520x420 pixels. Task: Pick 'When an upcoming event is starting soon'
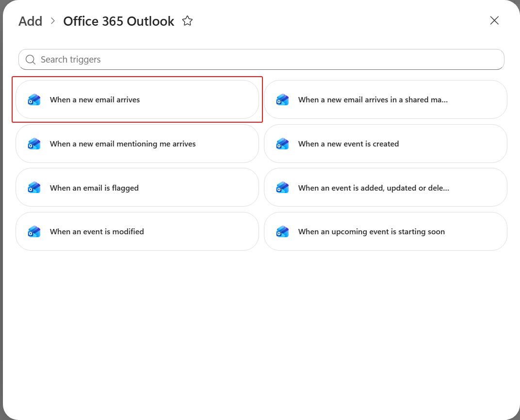[385, 231]
